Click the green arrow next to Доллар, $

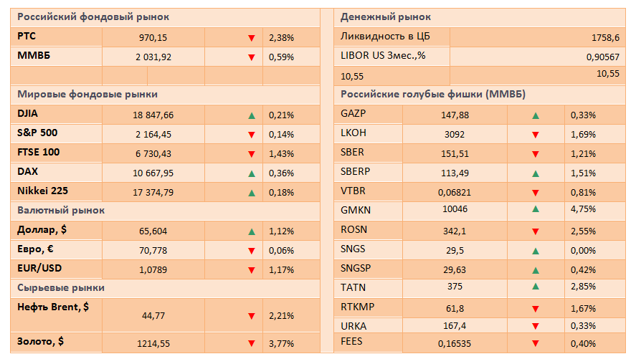tap(252, 231)
